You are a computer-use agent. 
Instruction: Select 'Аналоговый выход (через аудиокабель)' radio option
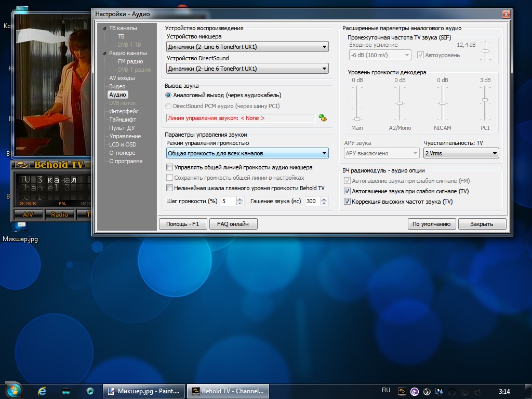(168, 95)
